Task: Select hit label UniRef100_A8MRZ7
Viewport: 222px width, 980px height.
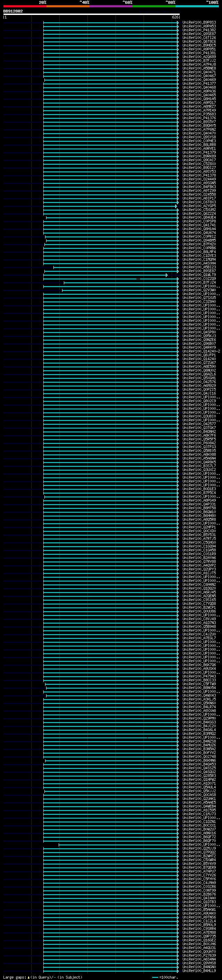Action: click(x=199, y=106)
